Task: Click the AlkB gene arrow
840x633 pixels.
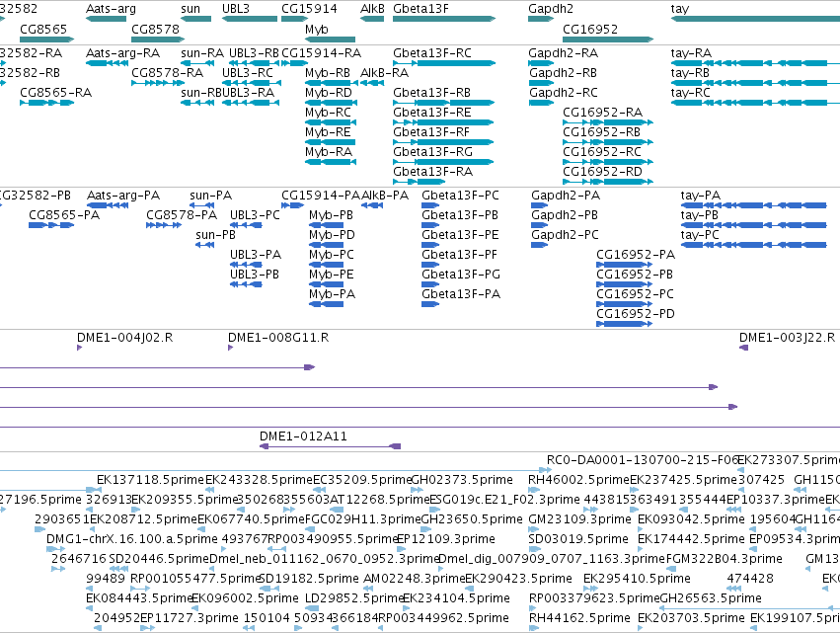Action: [x=372, y=19]
